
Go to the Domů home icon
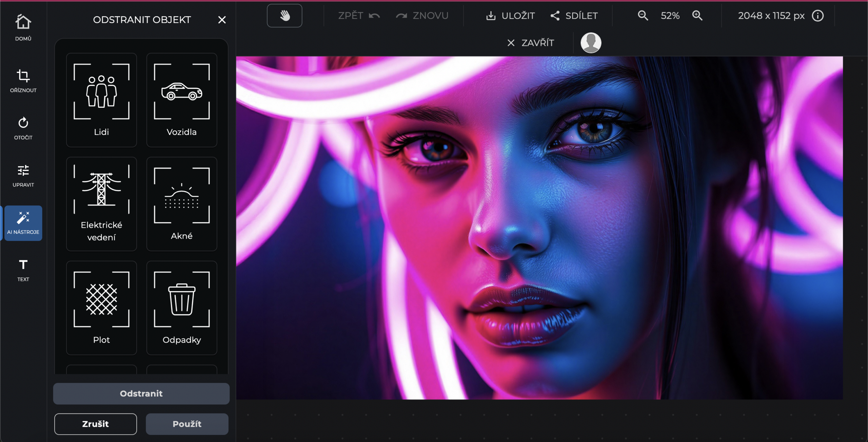tap(23, 27)
